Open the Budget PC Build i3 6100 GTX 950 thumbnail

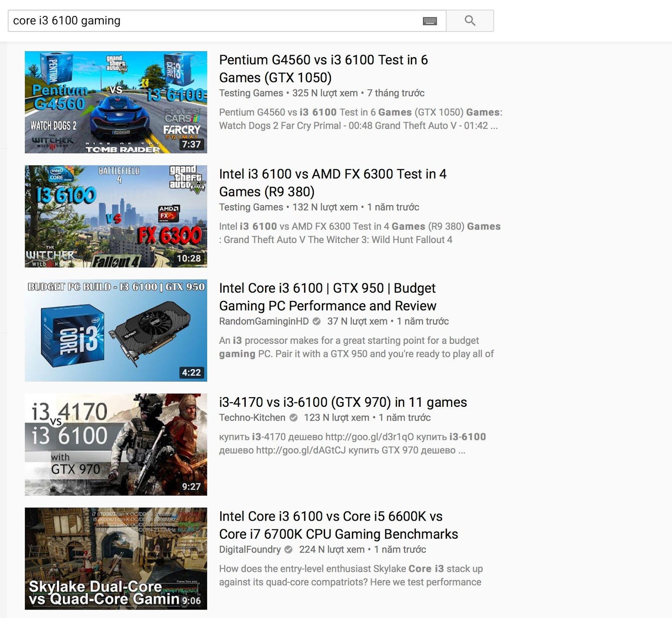116,330
